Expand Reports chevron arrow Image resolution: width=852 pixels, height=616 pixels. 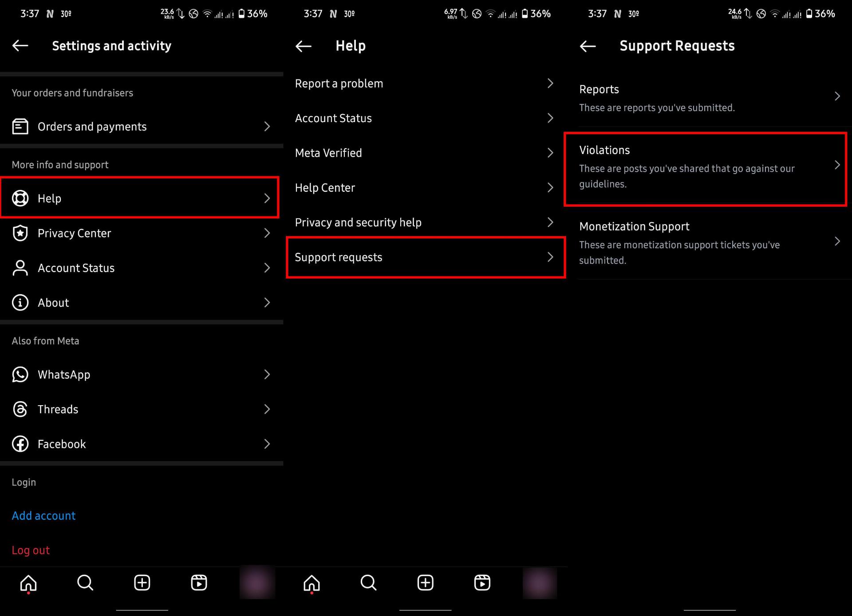pyautogui.click(x=837, y=96)
